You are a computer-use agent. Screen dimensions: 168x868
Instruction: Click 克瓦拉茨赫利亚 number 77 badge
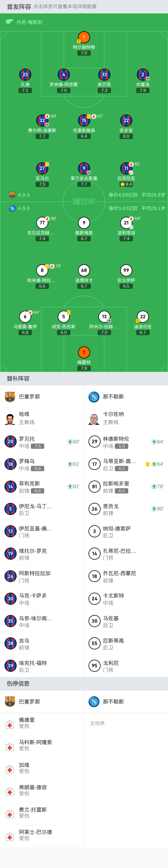(42, 222)
